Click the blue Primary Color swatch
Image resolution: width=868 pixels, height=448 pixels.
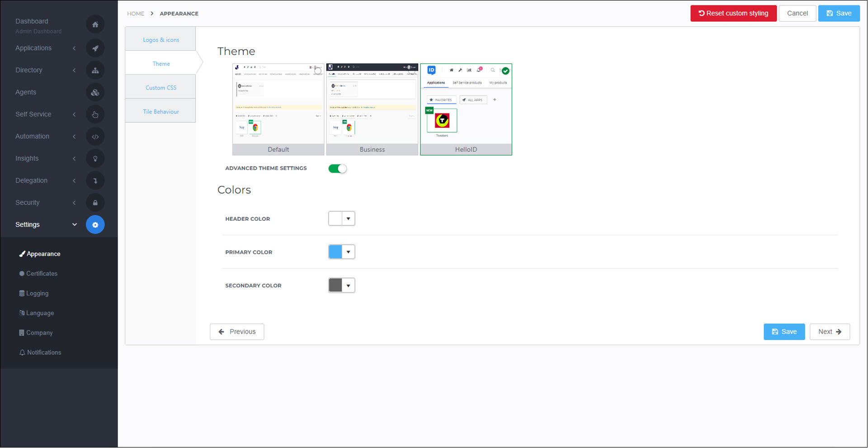[x=335, y=252]
